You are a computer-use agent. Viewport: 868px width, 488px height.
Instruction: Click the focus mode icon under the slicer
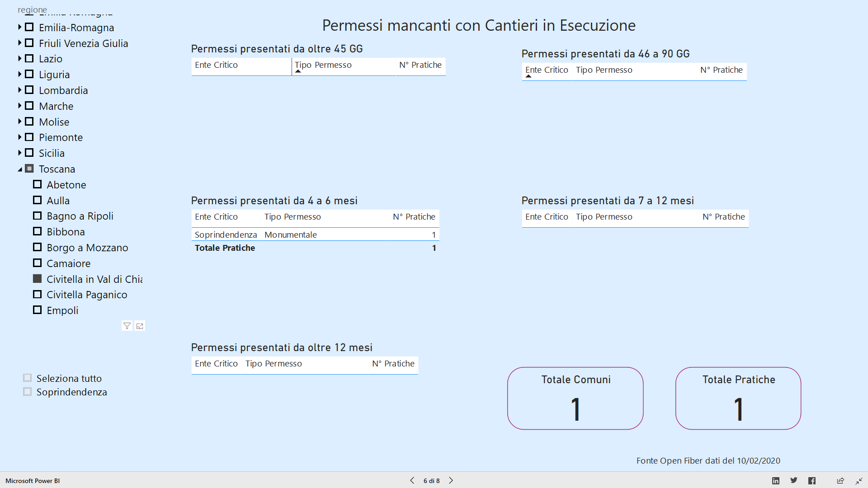pyautogui.click(x=140, y=326)
